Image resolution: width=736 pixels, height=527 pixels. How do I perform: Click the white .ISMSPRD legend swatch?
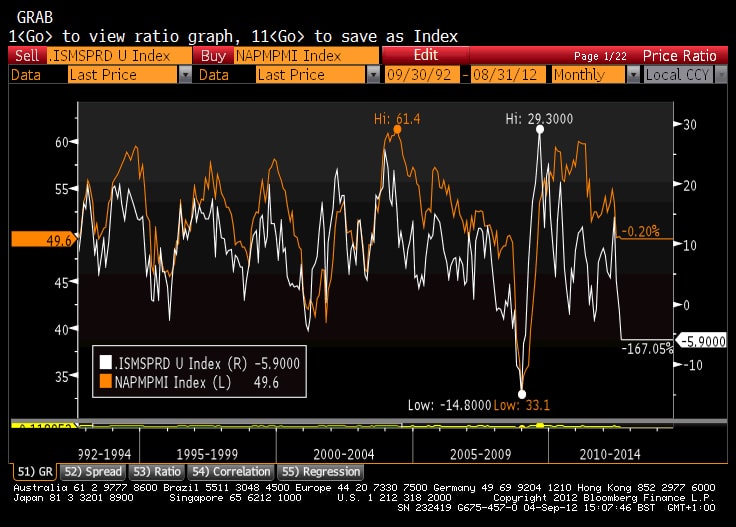point(104,364)
